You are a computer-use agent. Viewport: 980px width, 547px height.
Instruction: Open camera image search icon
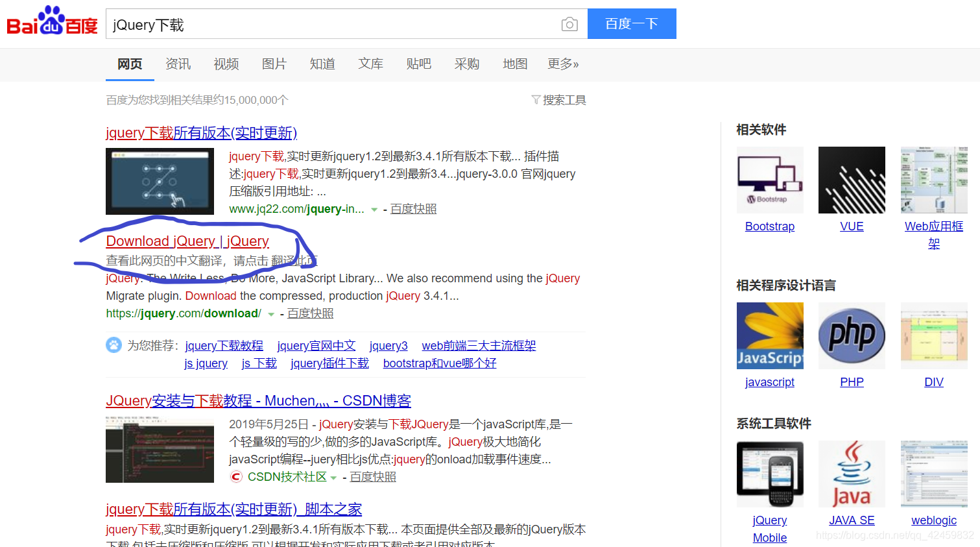pyautogui.click(x=569, y=25)
